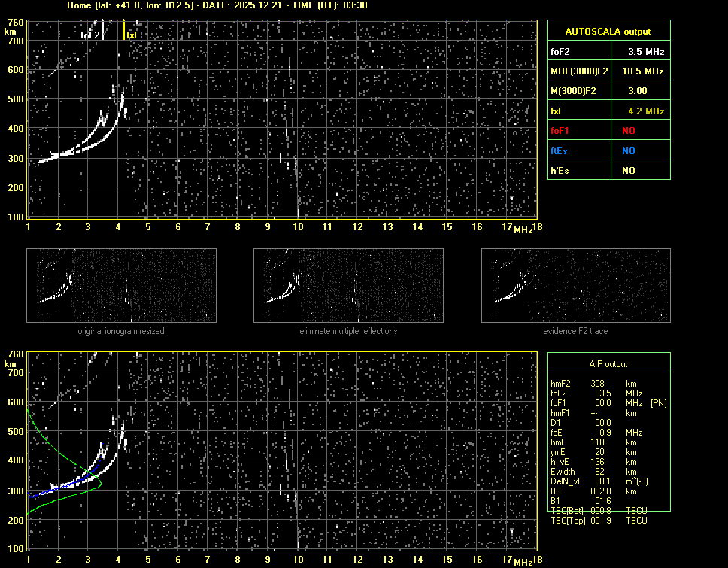The height and width of the screenshot is (568, 728).
Task: Click the yellow fxI marker line in top ionogram
Action: pyautogui.click(x=124, y=30)
